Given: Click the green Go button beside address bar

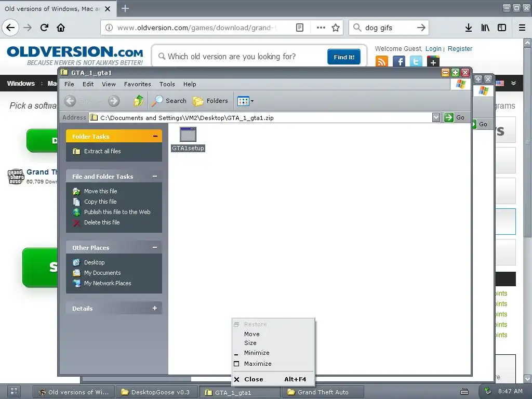Looking at the screenshot, I should [x=454, y=117].
